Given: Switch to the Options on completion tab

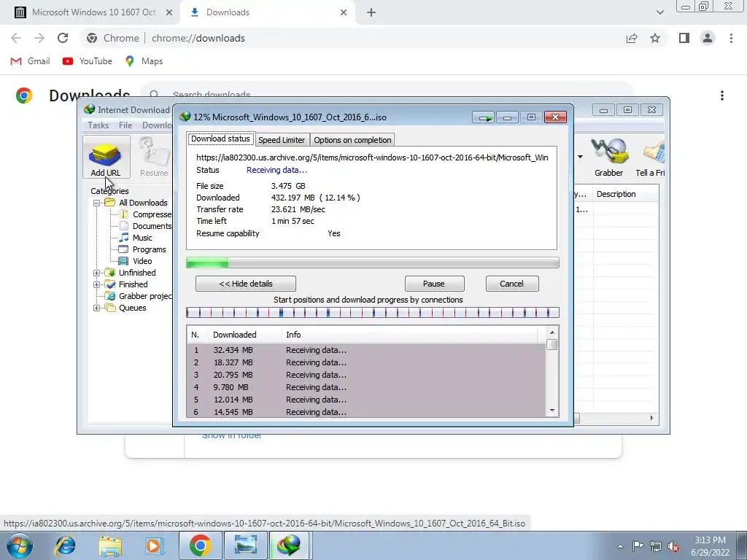Looking at the screenshot, I should (x=352, y=140).
